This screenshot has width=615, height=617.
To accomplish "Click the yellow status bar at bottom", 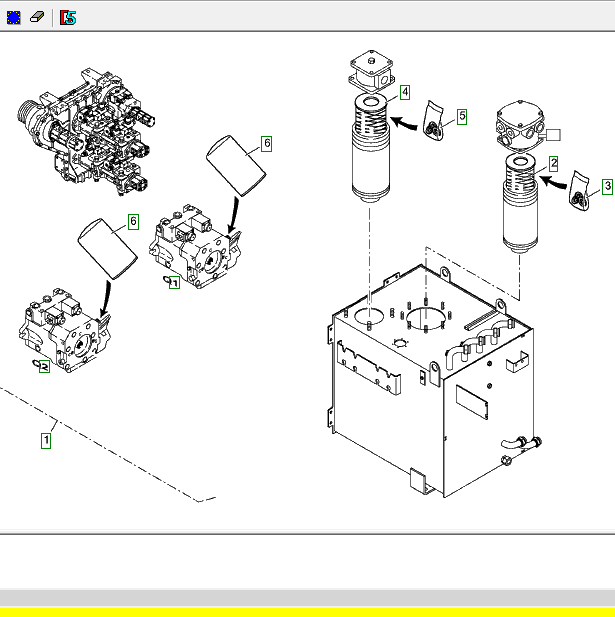I will [x=307, y=611].
